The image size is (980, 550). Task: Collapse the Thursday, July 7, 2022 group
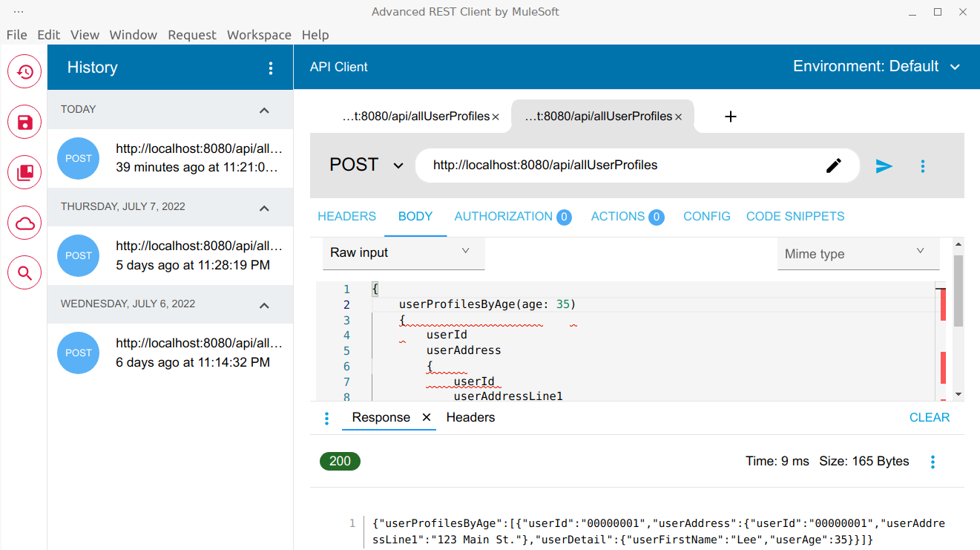(x=264, y=208)
